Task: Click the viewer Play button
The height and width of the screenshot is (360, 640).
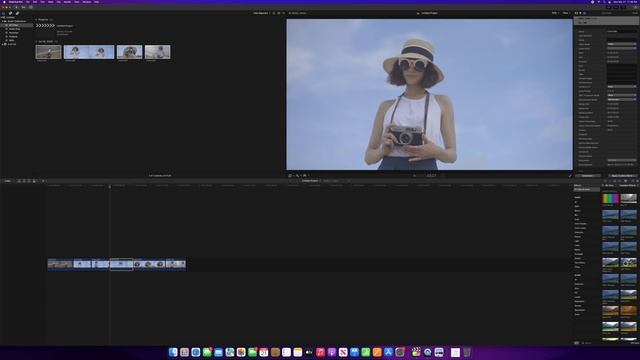Action: (x=415, y=176)
